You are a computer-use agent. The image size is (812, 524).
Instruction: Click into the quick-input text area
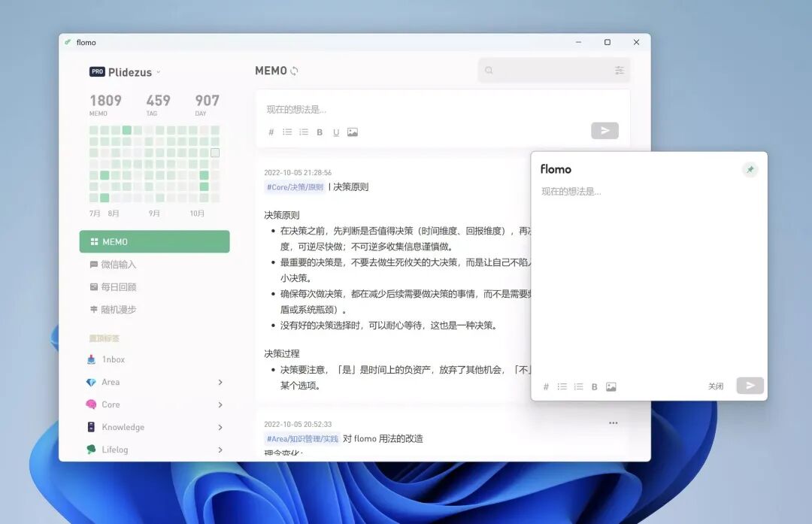pos(649,280)
